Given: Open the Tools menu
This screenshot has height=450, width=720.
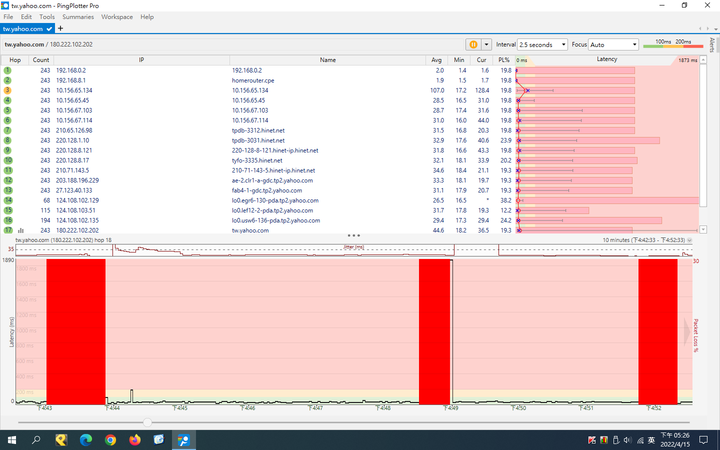Looking at the screenshot, I should (x=47, y=17).
